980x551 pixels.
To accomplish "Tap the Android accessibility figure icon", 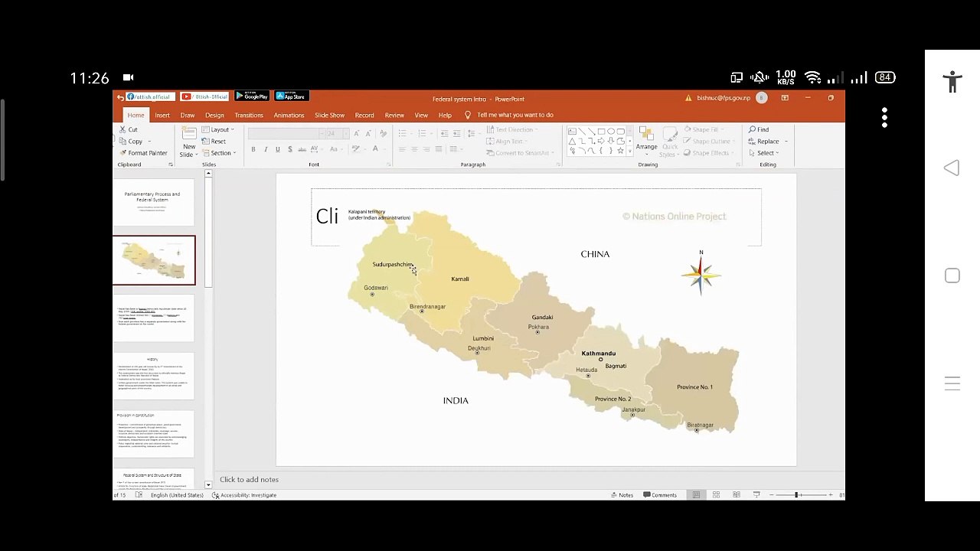I will 952,81.
